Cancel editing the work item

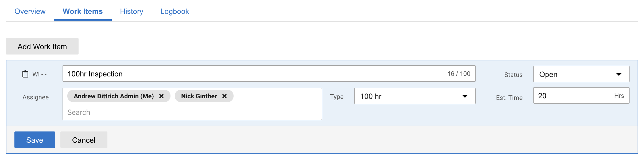pos(84,140)
